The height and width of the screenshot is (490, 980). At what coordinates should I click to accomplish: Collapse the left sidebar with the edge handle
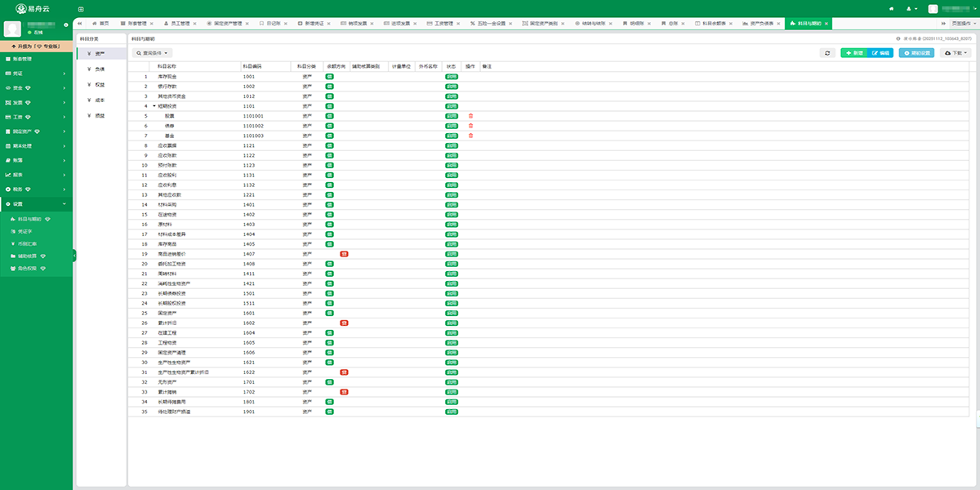pyautogui.click(x=73, y=256)
